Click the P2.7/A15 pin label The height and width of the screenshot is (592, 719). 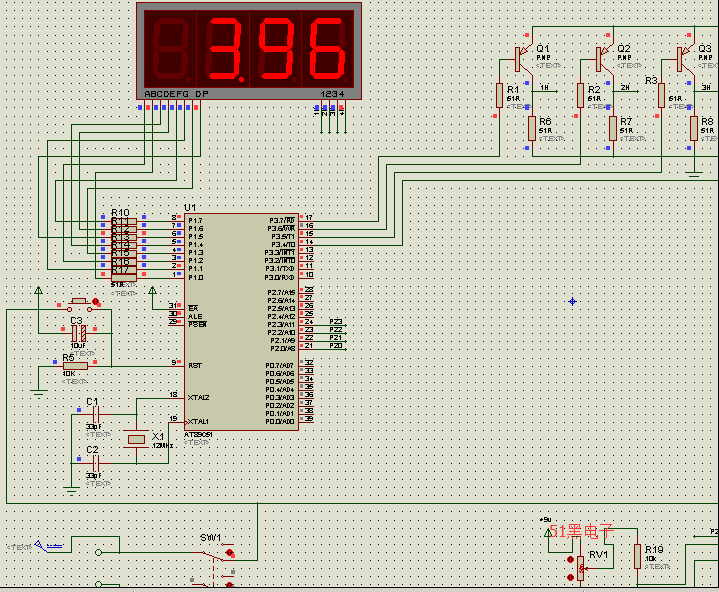pyautogui.click(x=281, y=293)
